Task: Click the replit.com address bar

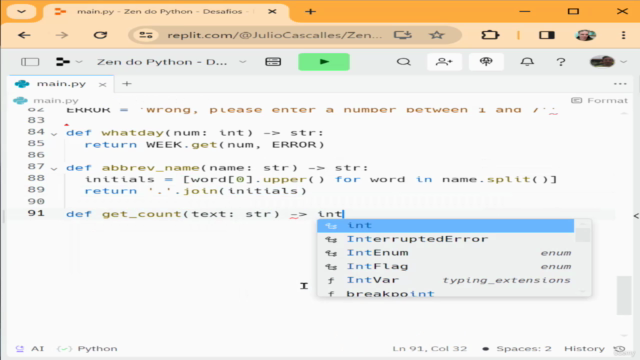Action: (274, 35)
